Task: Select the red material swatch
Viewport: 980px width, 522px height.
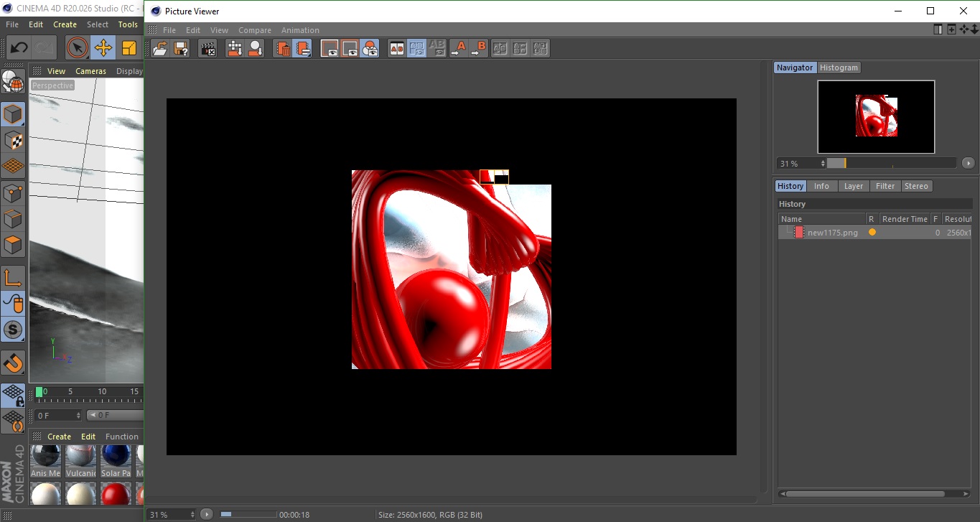Action: coord(116,493)
